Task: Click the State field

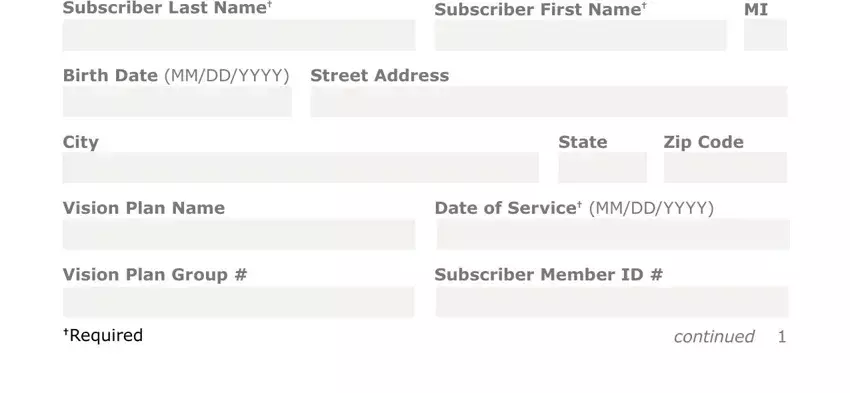Action: 602,167
